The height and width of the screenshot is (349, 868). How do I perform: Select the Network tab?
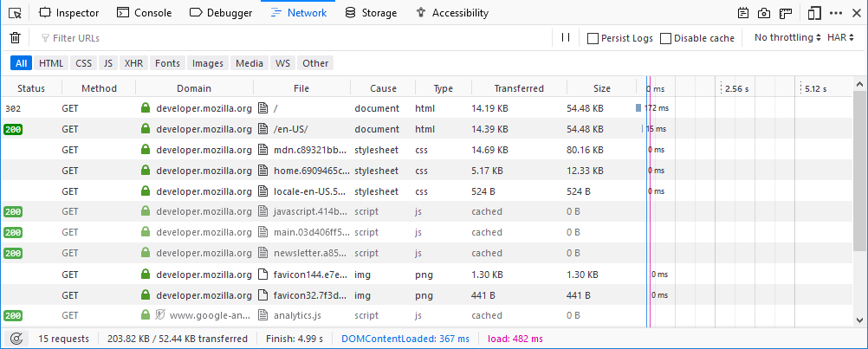(x=298, y=13)
